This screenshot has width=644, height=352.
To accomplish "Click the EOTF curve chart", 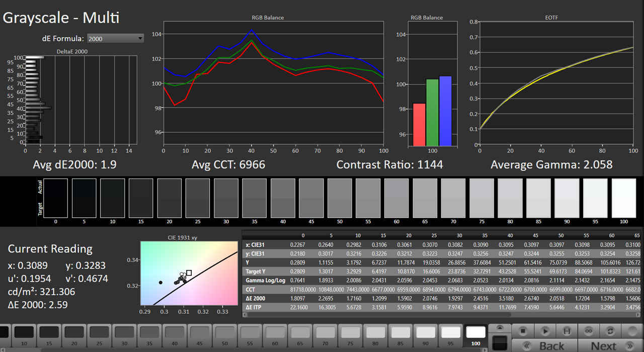I will tap(556, 83).
